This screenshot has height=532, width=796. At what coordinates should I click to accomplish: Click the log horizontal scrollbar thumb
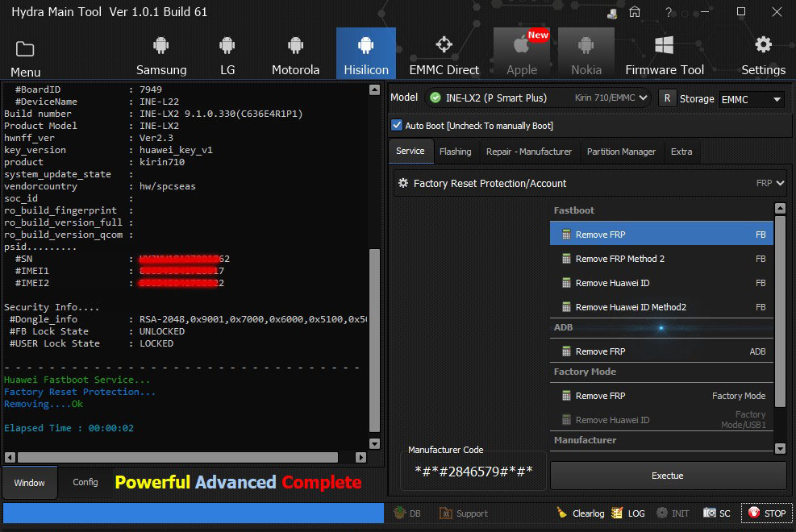coord(177,457)
